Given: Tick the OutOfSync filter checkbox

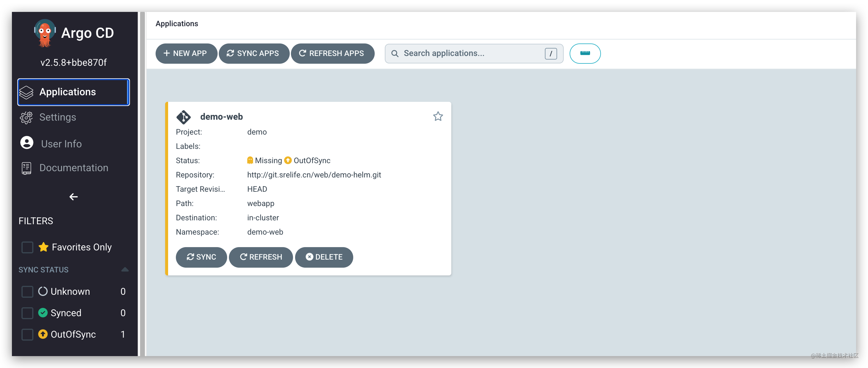Looking at the screenshot, I should 27,334.
